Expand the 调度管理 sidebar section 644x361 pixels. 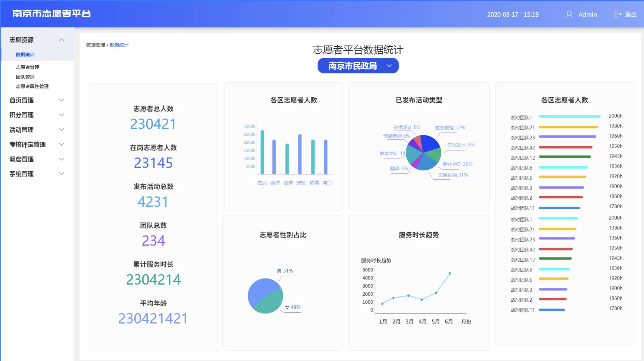point(61,159)
